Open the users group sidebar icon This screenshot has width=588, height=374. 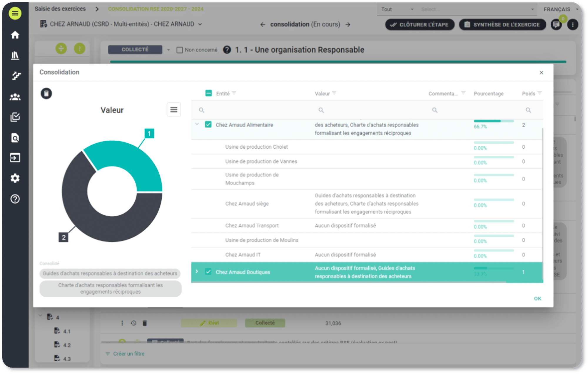(15, 97)
